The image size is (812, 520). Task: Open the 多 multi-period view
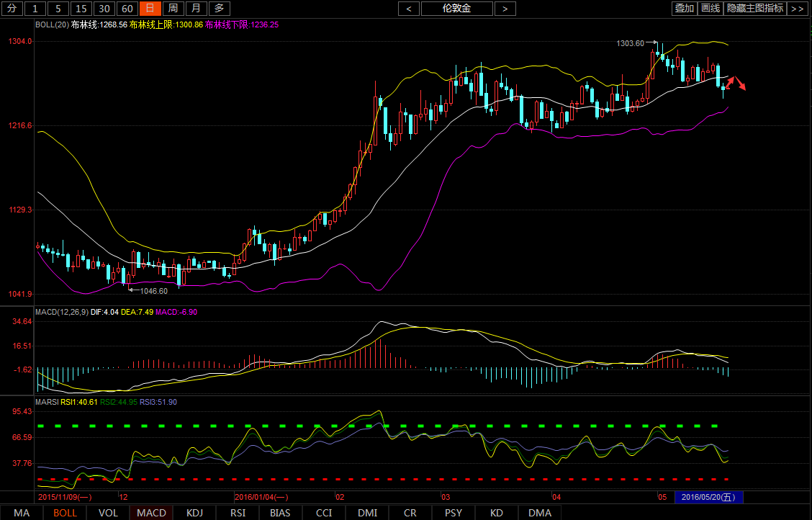pyautogui.click(x=219, y=9)
